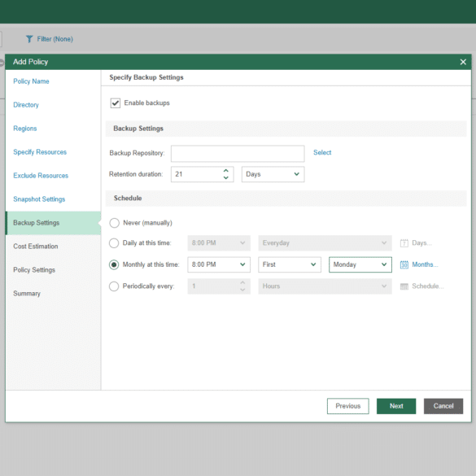Click the Previous button

pyautogui.click(x=348, y=406)
